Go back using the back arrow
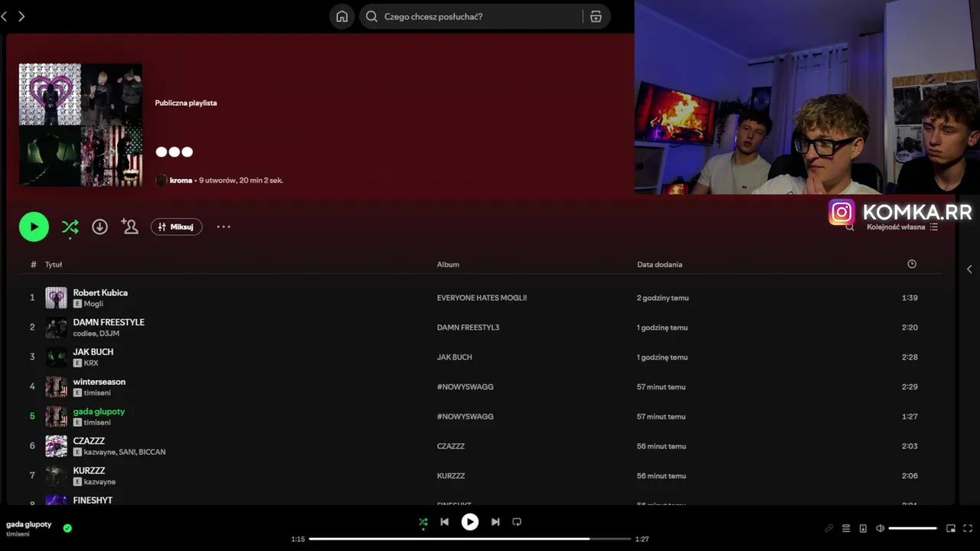 [x=4, y=16]
